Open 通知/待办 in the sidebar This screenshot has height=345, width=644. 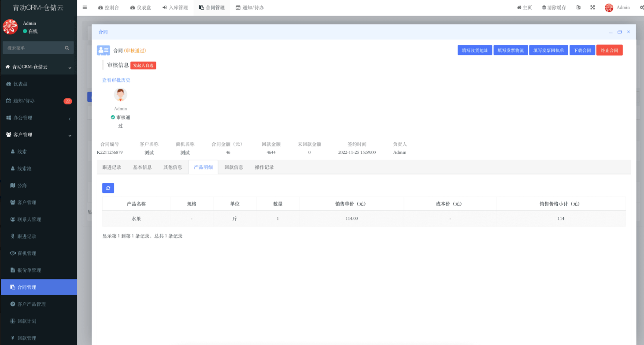click(x=38, y=101)
